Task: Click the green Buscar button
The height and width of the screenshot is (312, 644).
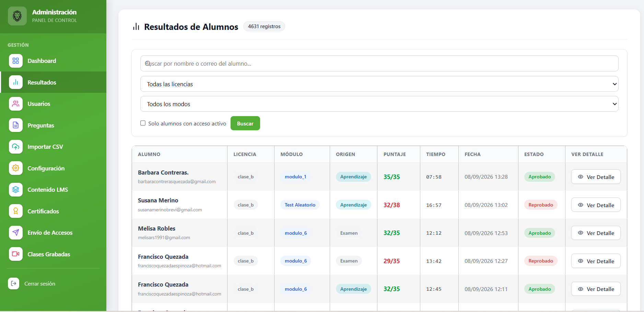Action: 245,123
